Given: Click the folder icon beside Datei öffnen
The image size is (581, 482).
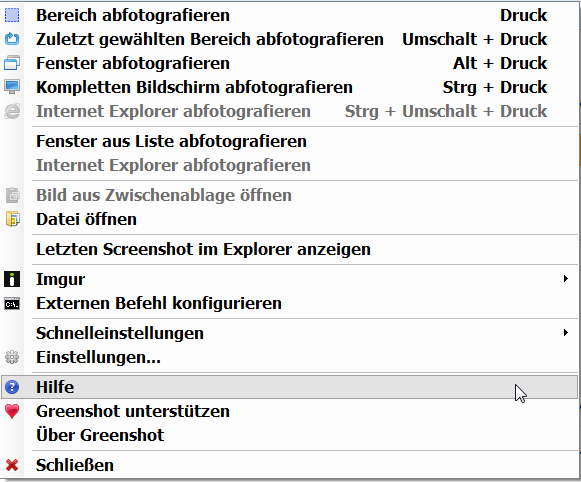Looking at the screenshot, I should 13,219.
